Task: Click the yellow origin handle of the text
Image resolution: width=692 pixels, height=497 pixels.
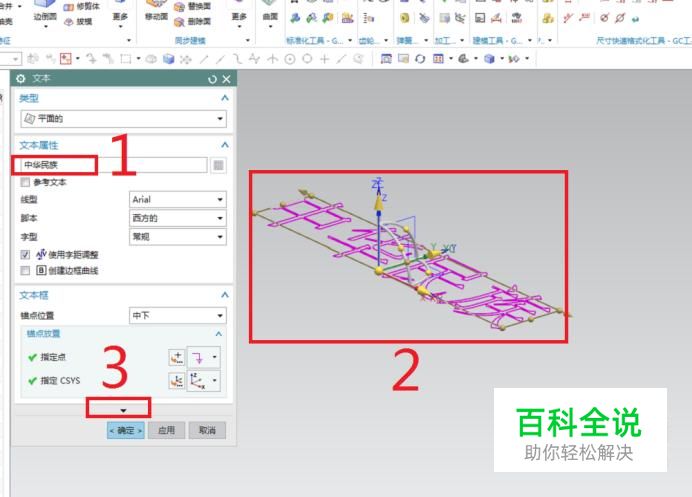Action: [x=379, y=270]
